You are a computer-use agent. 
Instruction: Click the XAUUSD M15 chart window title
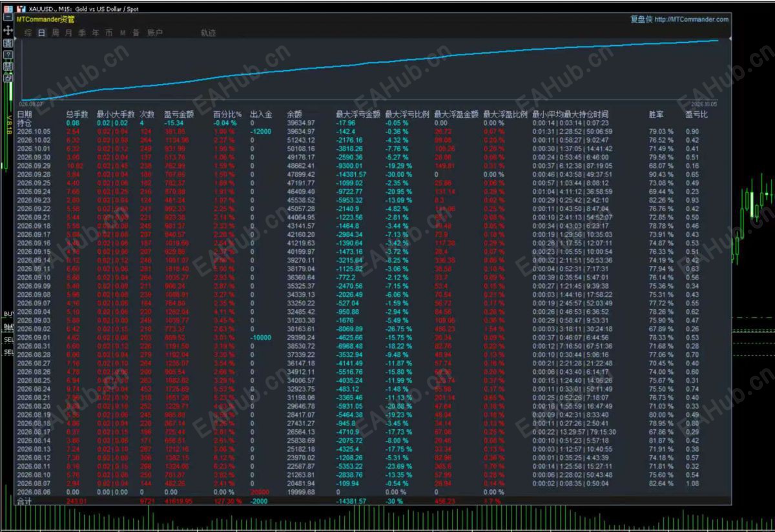(84, 9)
